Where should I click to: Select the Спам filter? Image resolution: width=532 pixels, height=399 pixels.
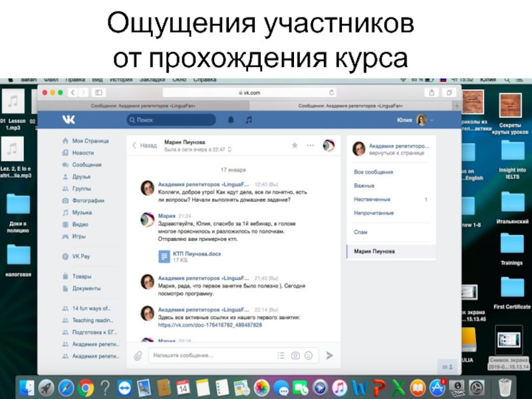tap(360, 232)
